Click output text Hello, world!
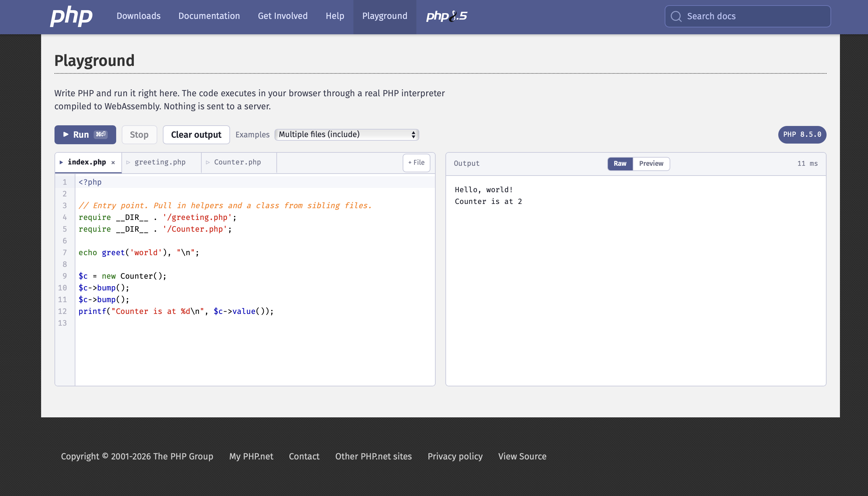This screenshot has height=496, width=868. click(484, 190)
